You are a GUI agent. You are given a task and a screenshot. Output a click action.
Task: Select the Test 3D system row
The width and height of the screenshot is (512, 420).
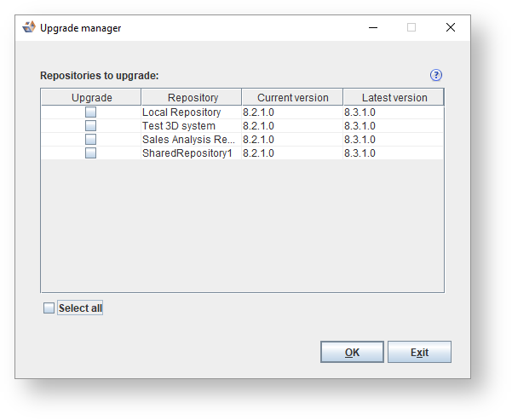point(179,126)
